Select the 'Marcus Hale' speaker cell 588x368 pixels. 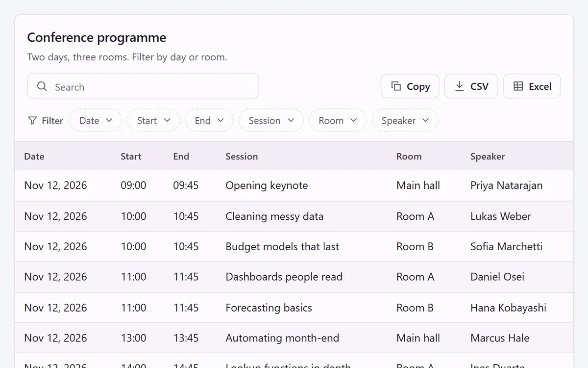pos(500,338)
